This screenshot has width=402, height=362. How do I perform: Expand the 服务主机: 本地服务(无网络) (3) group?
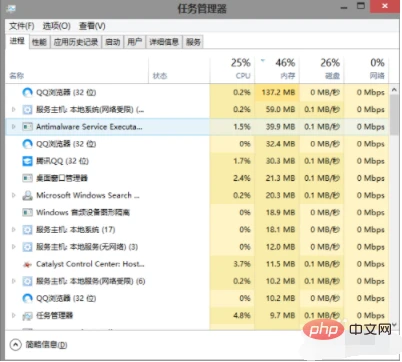tap(14, 247)
